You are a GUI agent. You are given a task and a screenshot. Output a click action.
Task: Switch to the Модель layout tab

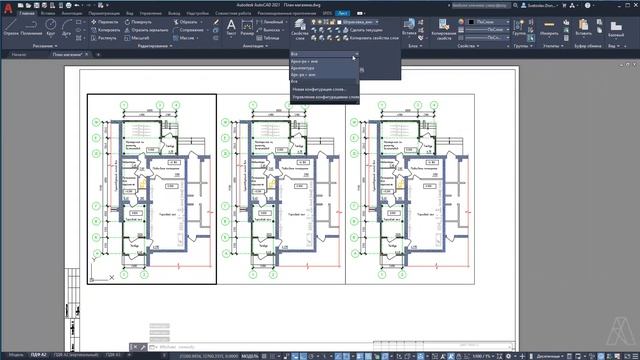[16, 355]
